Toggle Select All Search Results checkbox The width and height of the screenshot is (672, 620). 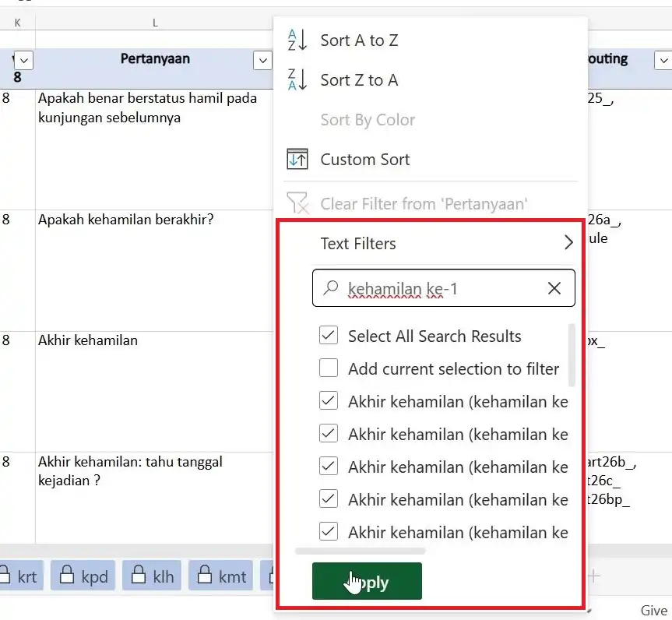(329, 336)
